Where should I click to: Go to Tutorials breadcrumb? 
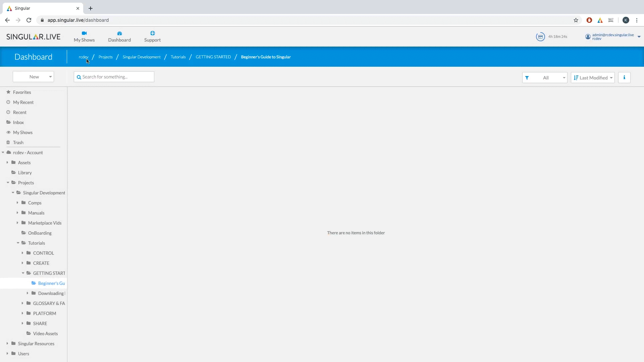click(178, 57)
